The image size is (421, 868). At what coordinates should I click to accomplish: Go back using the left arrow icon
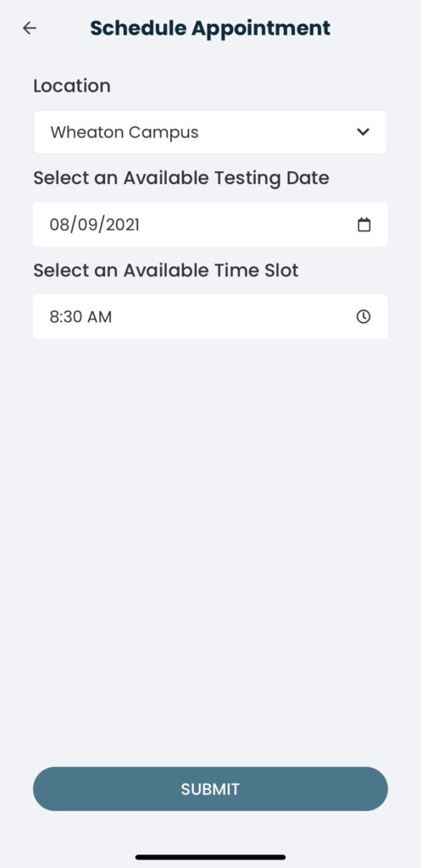pyautogui.click(x=30, y=28)
